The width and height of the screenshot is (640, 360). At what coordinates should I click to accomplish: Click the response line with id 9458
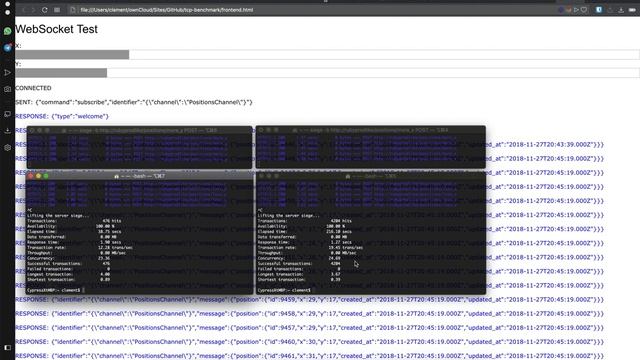pos(309,314)
